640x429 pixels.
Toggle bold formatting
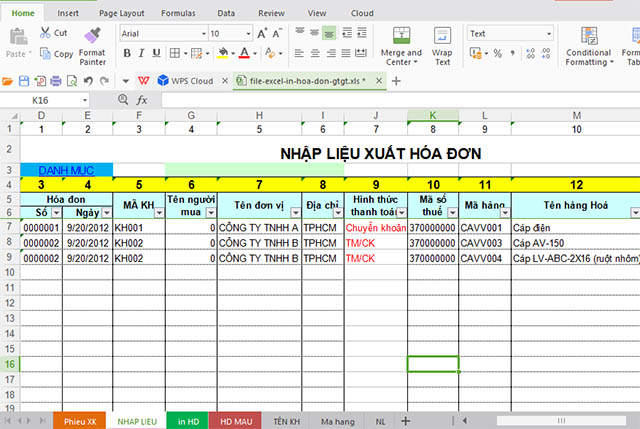click(127, 53)
